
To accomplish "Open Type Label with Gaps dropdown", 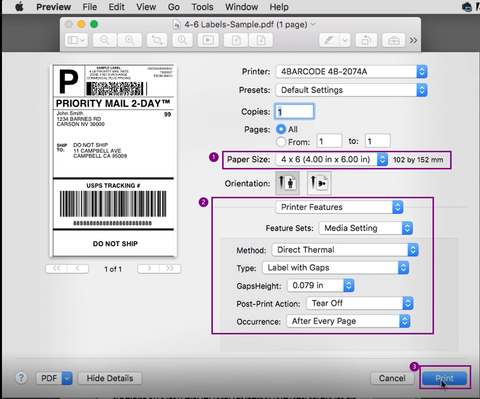I will [336, 268].
